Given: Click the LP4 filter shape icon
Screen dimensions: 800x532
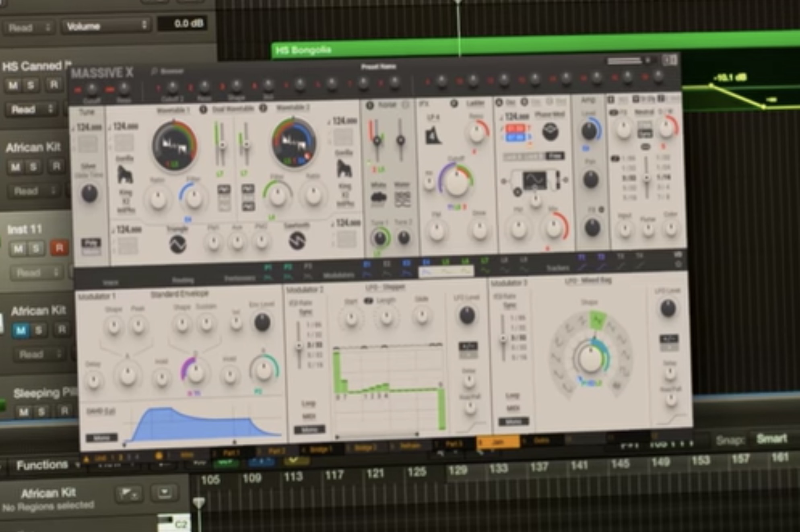Looking at the screenshot, I should (x=433, y=136).
